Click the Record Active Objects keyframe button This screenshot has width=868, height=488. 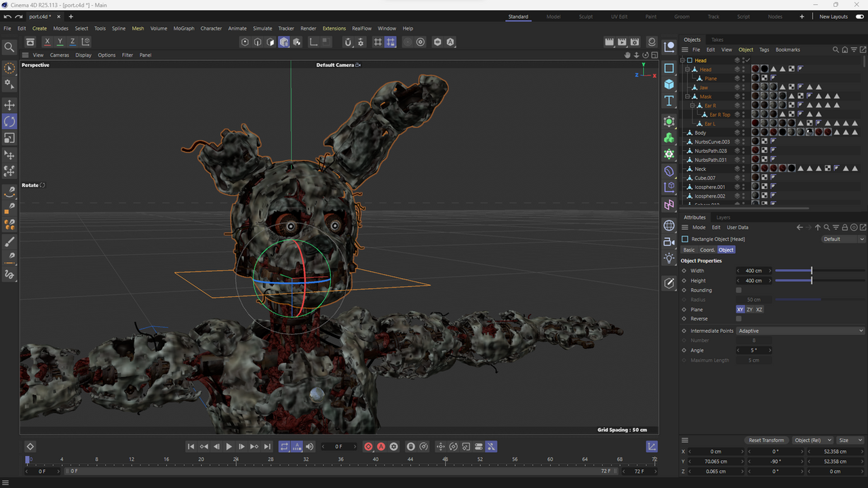[368, 447]
